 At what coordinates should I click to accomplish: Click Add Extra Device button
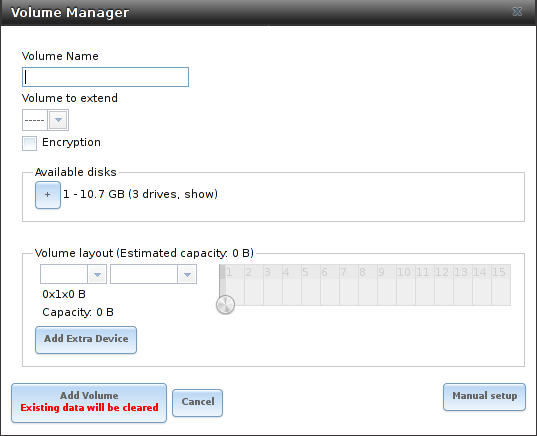(x=86, y=339)
